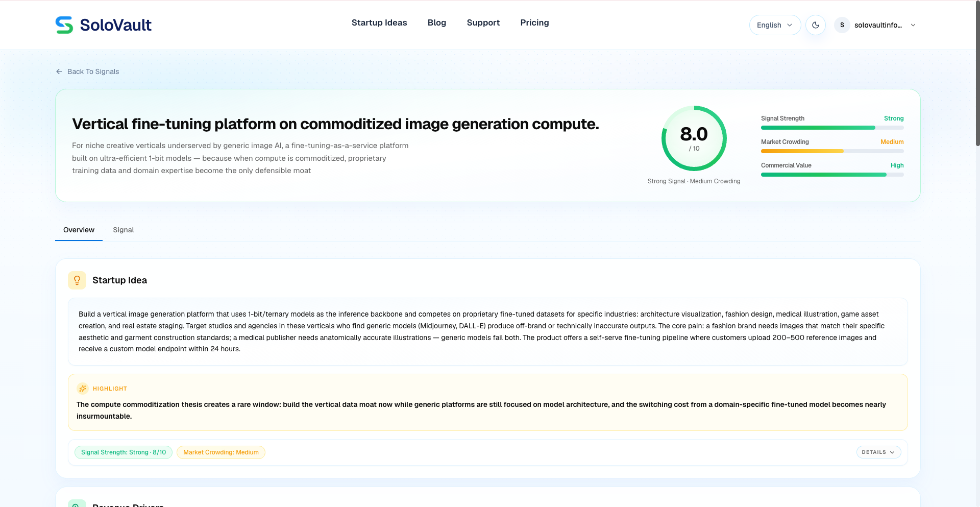Image resolution: width=980 pixels, height=507 pixels.
Task: Click the 'Strong' signal value
Action: click(894, 118)
